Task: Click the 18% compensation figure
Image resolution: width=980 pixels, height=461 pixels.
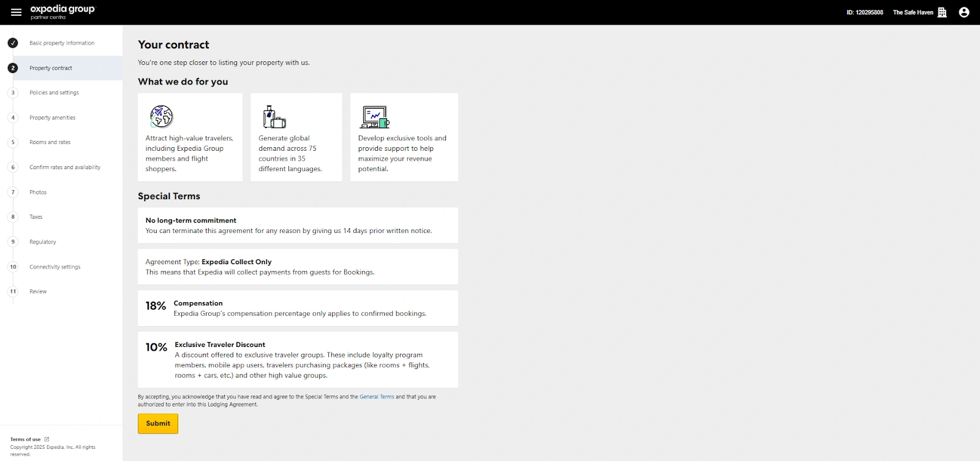Action: pyautogui.click(x=156, y=306)
